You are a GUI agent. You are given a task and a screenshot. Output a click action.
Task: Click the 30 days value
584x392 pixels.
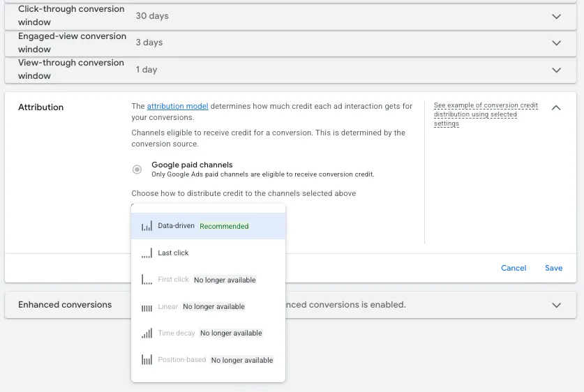click(152, 16)
